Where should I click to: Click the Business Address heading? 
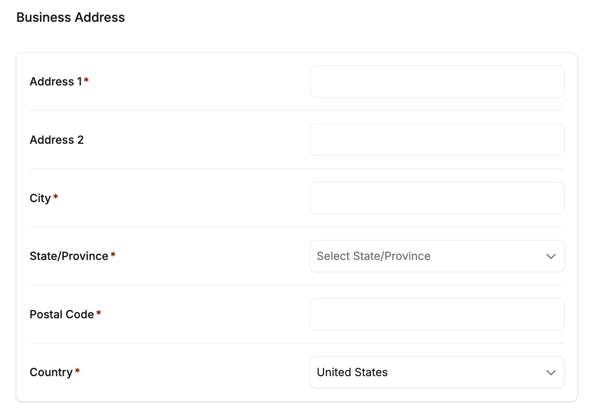coord(70,17)
